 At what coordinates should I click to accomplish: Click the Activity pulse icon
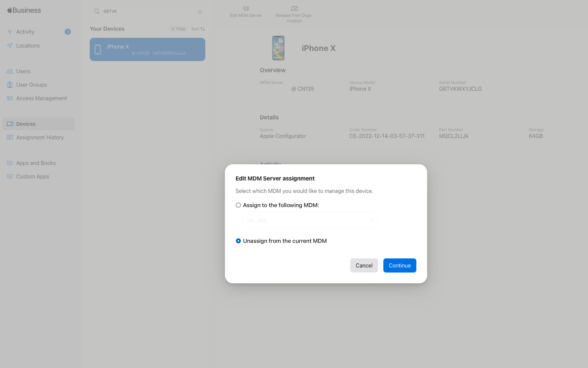(10, 32)
